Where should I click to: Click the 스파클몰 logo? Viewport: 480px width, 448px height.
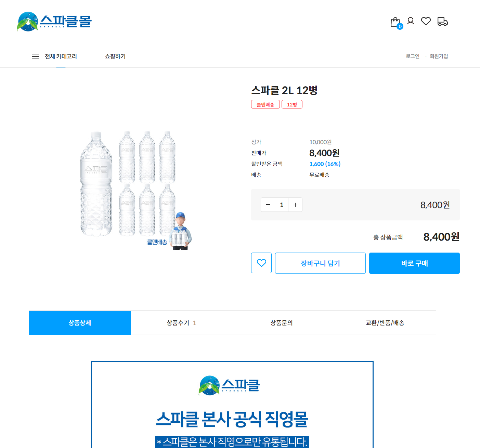[54, 22]
